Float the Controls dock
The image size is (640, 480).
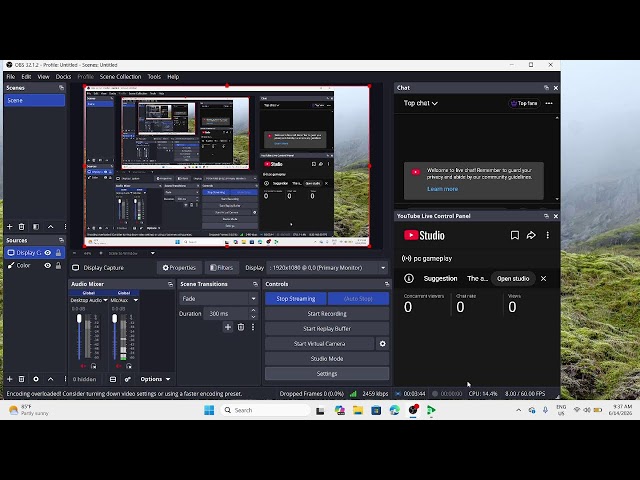click(387, 284)
